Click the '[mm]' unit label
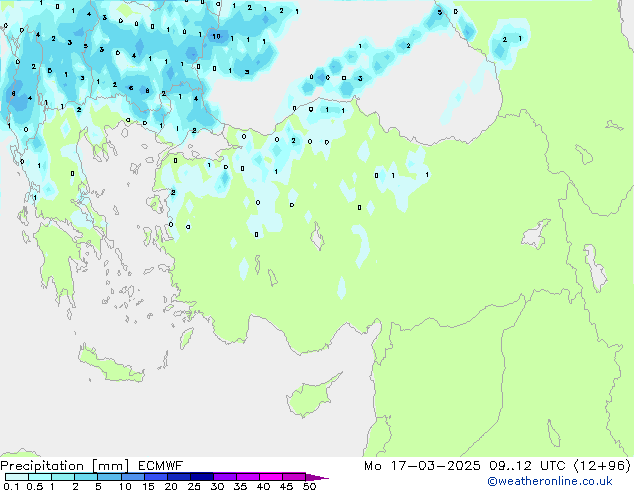 pyautogui.click(x=110, y=466)
